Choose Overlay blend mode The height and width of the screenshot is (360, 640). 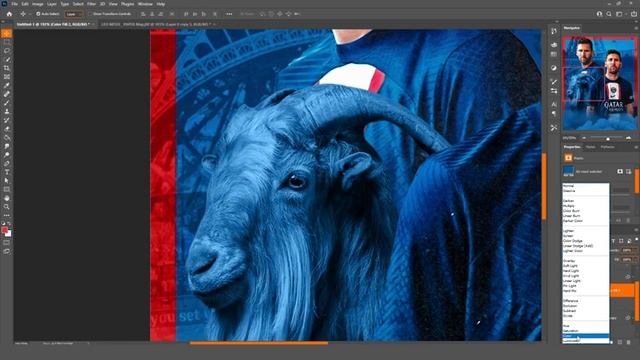[586, 261]
